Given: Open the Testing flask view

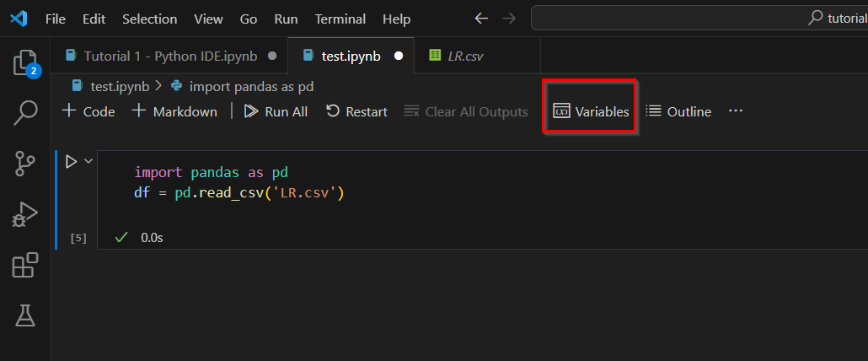Looking at the screenshot, I should (x=25, y=315).
